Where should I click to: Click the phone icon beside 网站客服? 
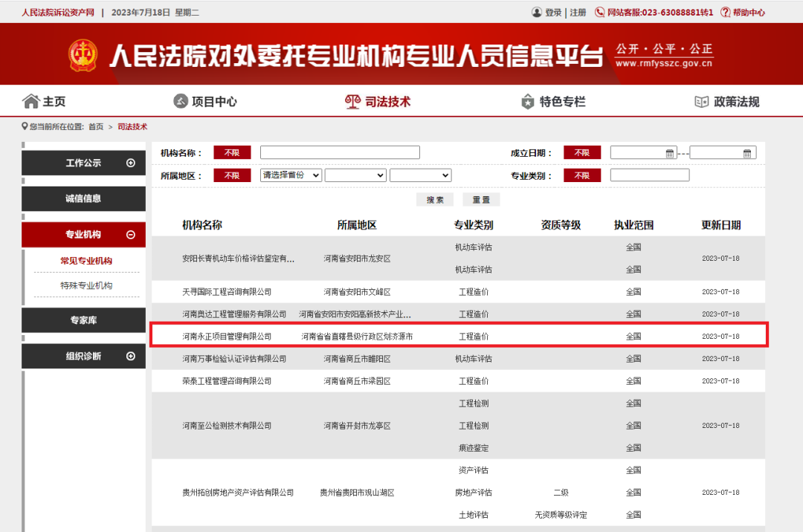click(599, 12)
